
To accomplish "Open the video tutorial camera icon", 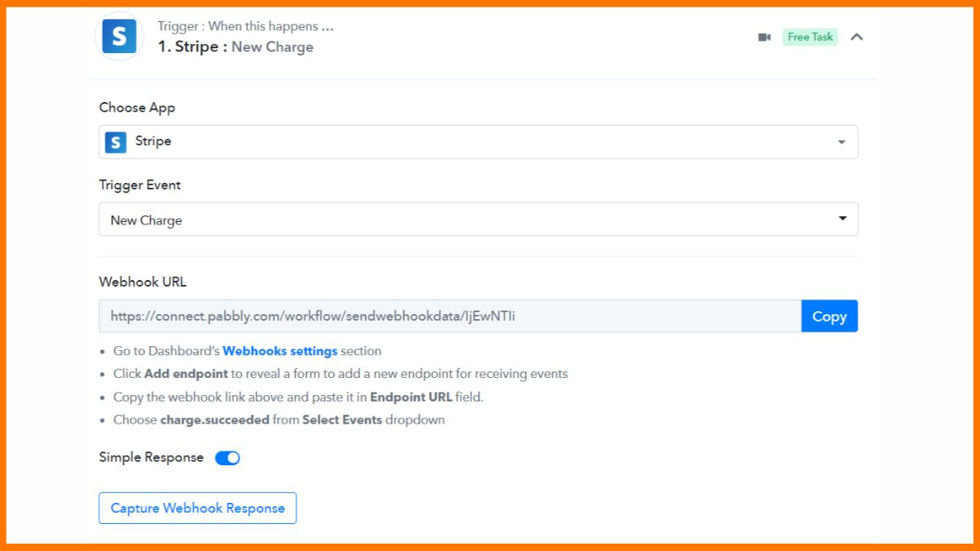I will [x=764, y=37].
